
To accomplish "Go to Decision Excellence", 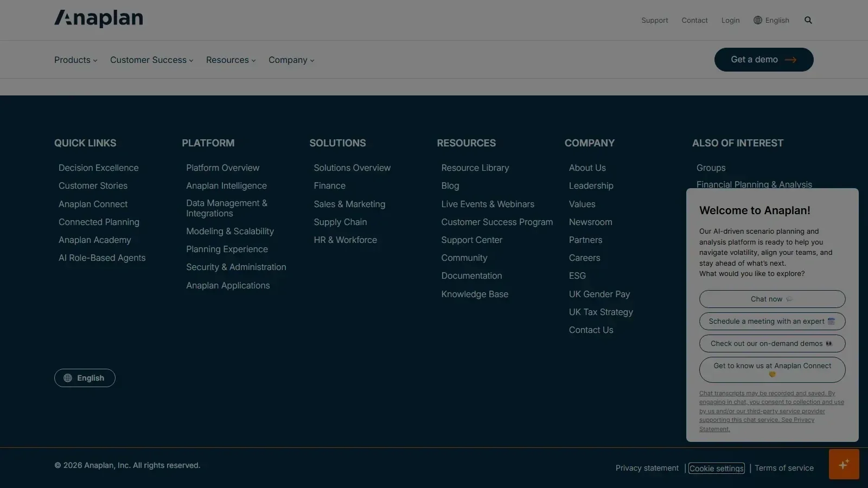I will point(99,168).
